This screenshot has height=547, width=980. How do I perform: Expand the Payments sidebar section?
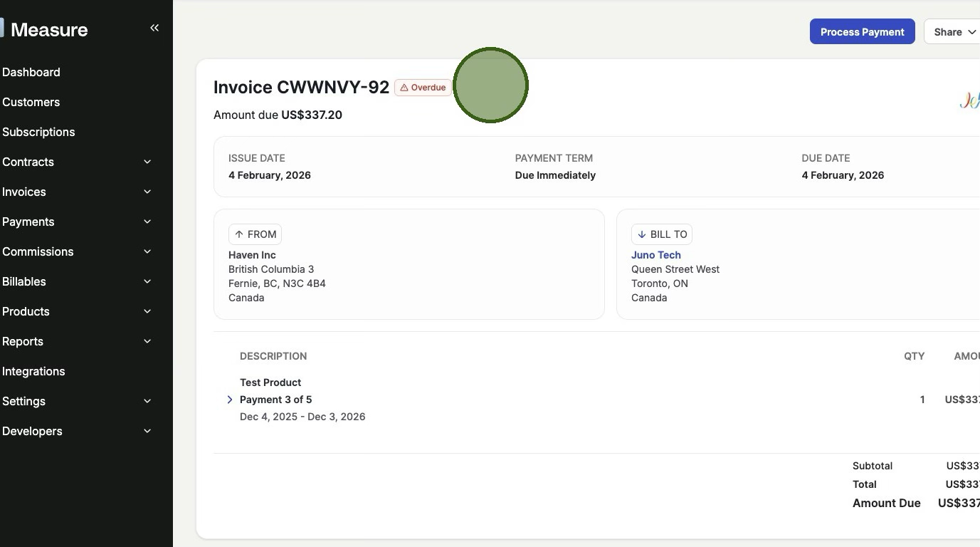(147, 222)
